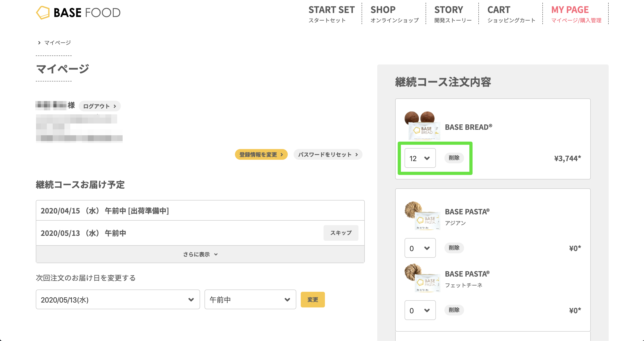Select the MY PAGE navigation item
This screenshot has width=644, height=341.
click(x=576, y=14)
